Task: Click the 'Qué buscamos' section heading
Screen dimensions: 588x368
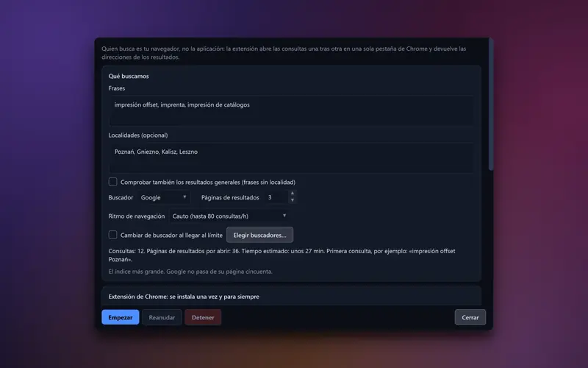Action: click(x=129, y=77)
